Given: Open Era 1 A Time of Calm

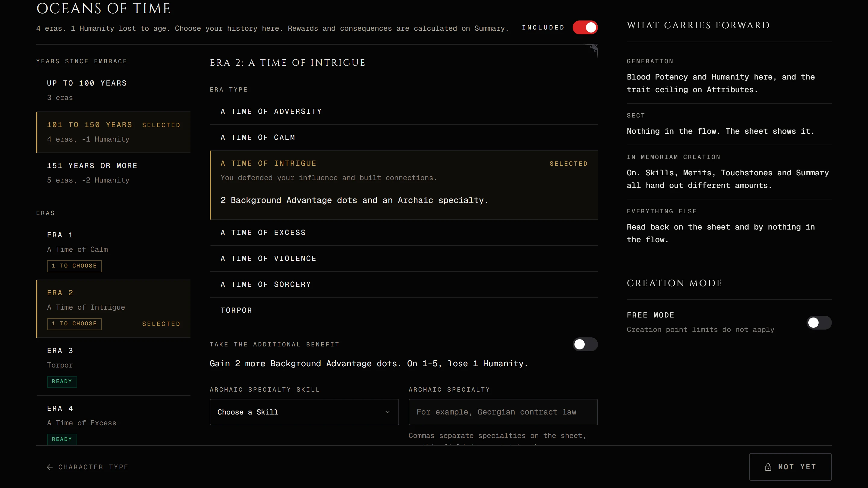Looking at the screenshot, I should [113, 251].
